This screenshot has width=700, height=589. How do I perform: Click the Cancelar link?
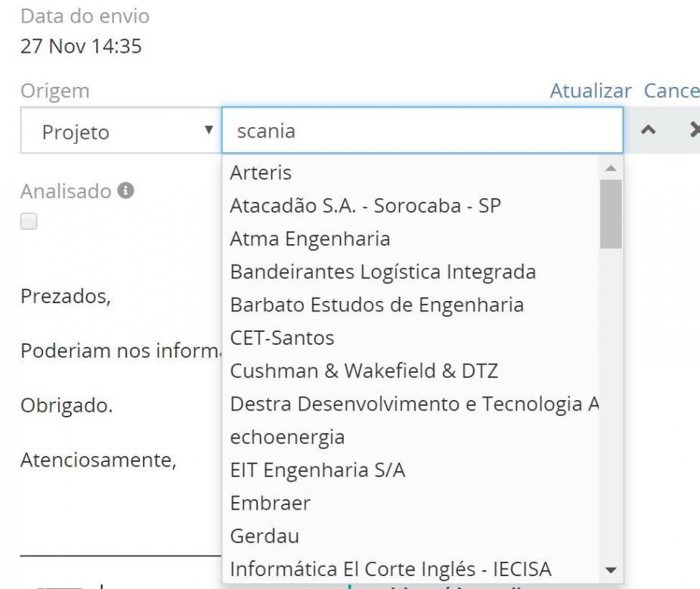(x=671, y=91)
